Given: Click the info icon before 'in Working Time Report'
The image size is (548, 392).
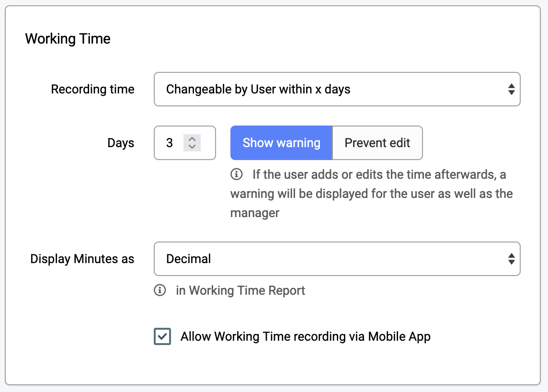Looking at the screenshot, I should tap(160, 290).
